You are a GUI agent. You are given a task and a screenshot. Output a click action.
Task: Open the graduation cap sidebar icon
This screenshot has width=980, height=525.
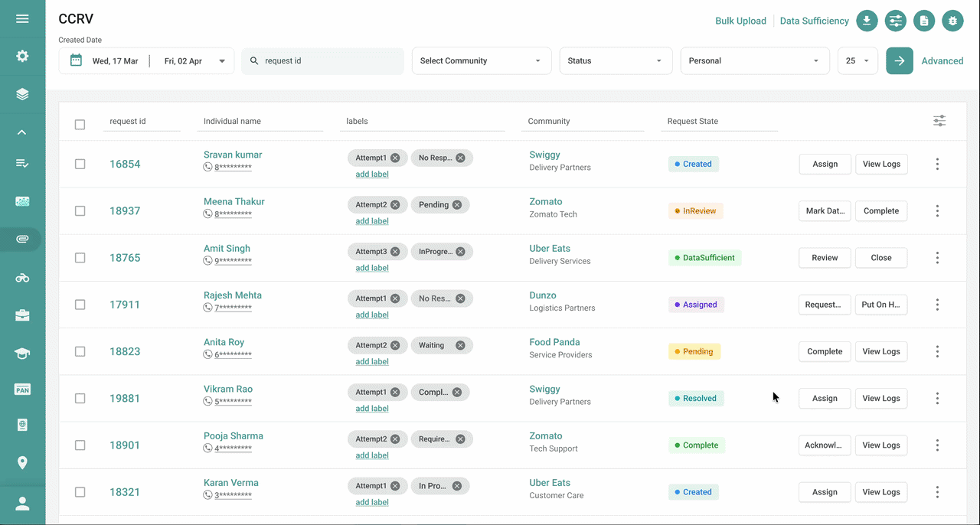22,353
